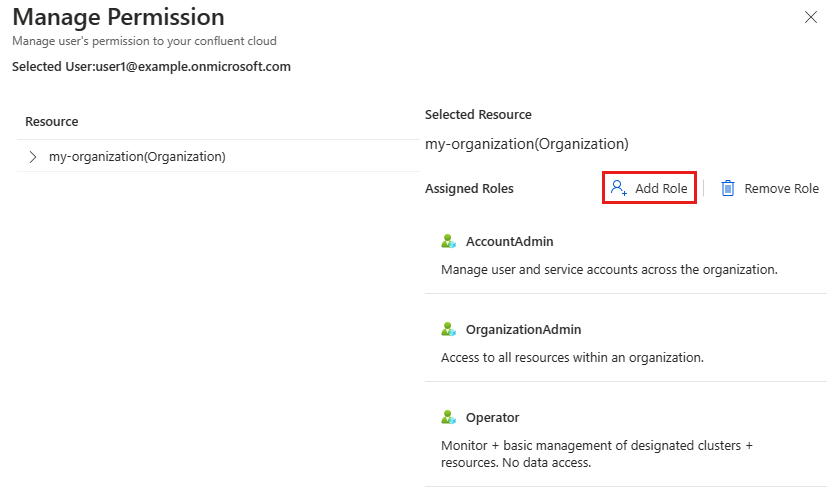The image size is (836, 497).
Task: Select the AccountAdmin role name
Action: pos(509,241)
